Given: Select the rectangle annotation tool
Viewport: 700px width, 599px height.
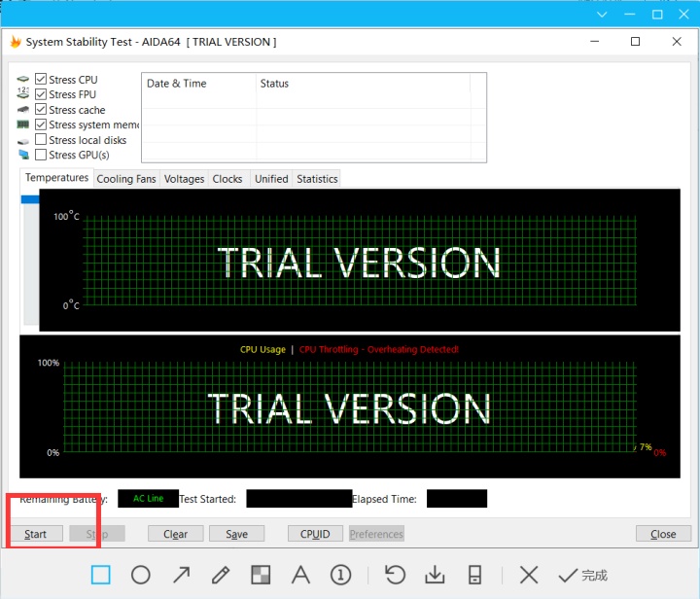Looking at the screenshot, I should (x=100, y=575).
